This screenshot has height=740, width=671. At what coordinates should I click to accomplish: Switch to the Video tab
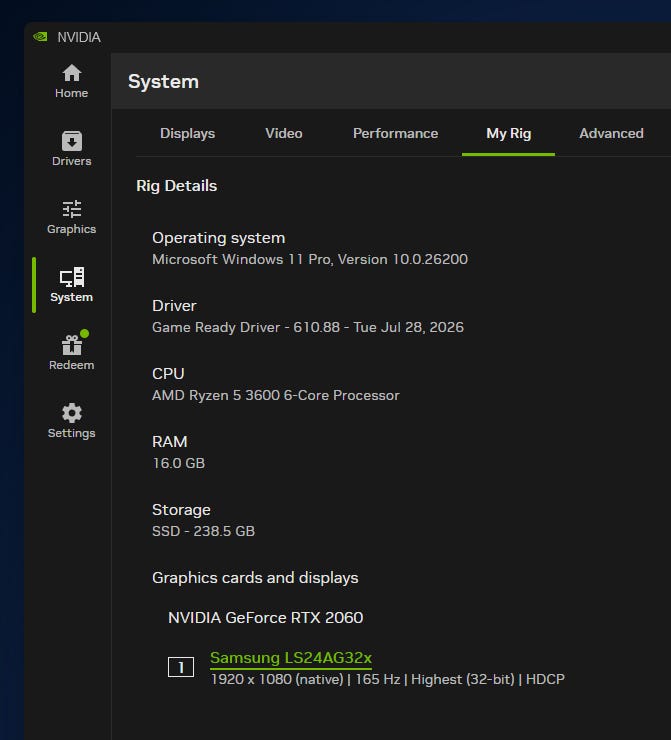284,134
